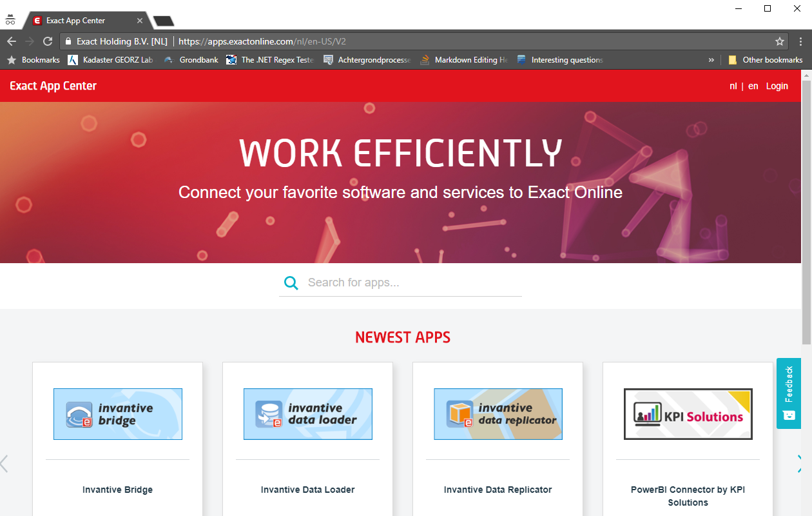Open a new browser tab

tap(164, 21)
